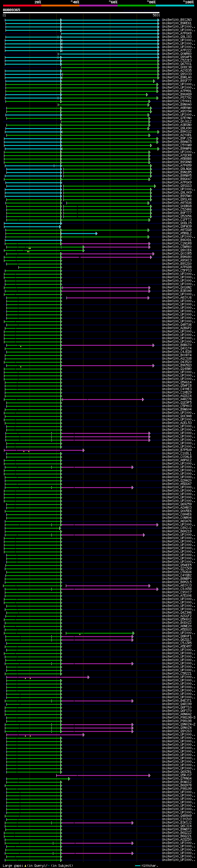Select hit label UniRef100_Q9SGG3
Viewport: 197px width, 868px height.
(x=177, y=186)
